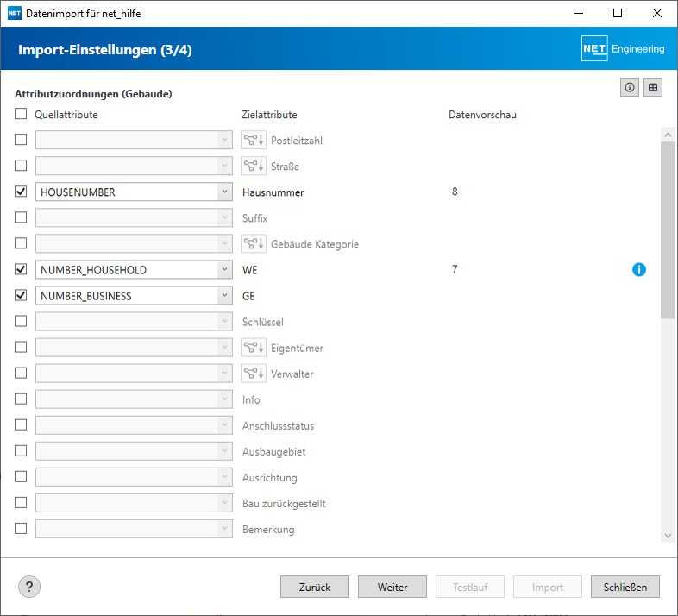Click the blue info icon in WE row
Viewport: 678px width, 616px height.
pos(638,269)
